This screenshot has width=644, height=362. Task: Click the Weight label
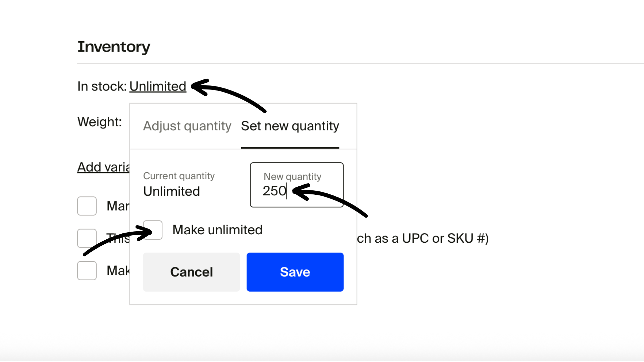(x=99, y=122)
